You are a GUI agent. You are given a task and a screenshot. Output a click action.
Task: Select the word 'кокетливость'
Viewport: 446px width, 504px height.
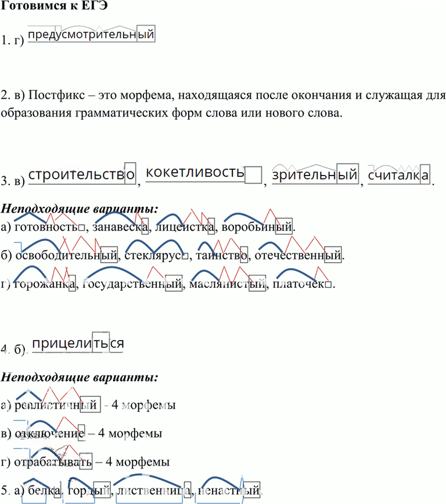[x=195, y=172]
